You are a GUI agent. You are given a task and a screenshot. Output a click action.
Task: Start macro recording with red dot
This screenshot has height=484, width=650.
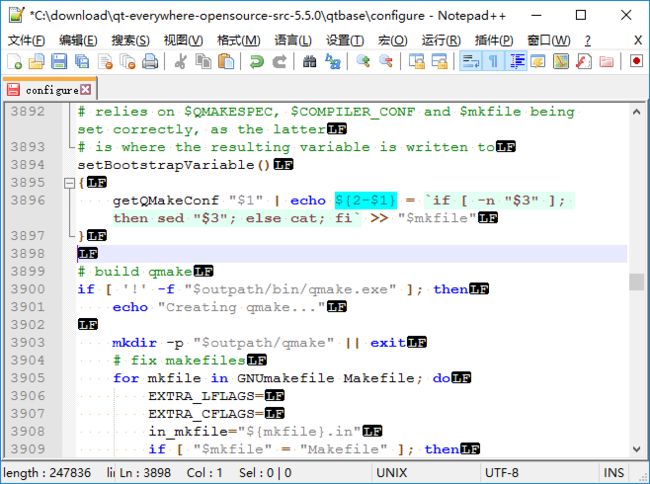point(636,61)
